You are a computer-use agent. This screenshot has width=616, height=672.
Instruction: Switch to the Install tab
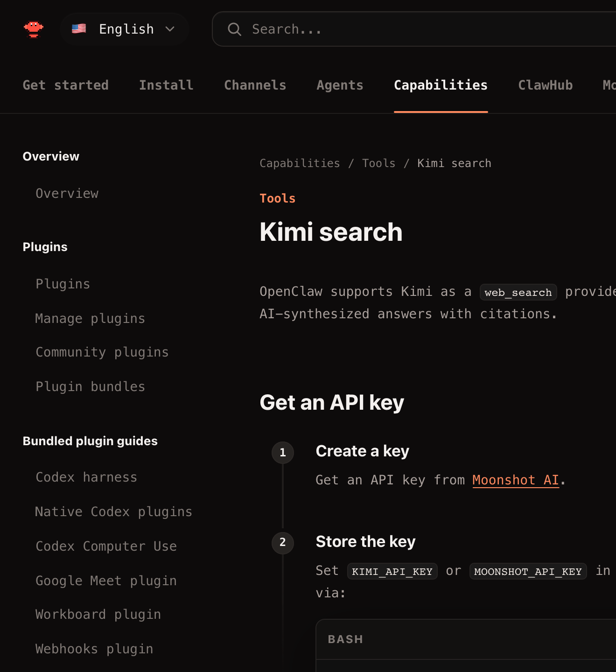coord(166,85)
